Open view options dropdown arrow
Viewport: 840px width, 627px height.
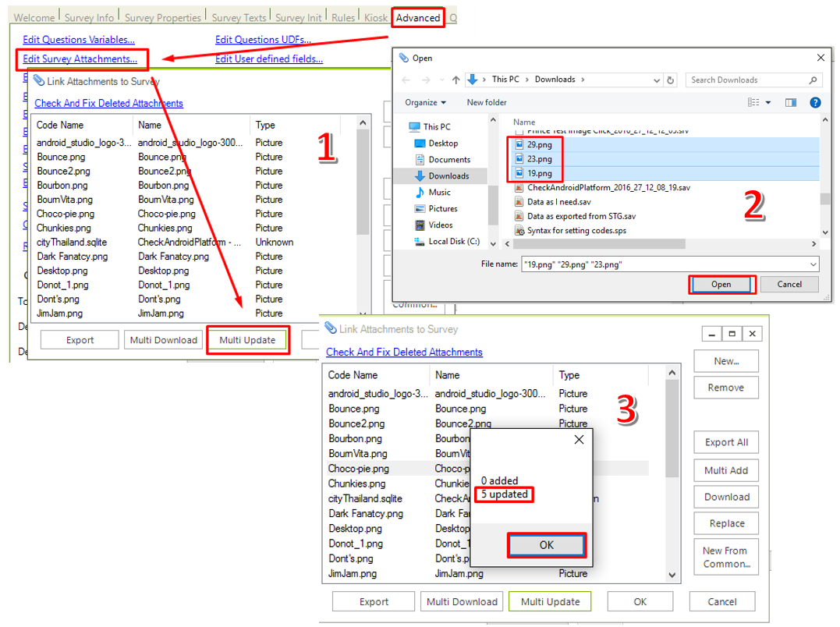[x=768, y=102]
